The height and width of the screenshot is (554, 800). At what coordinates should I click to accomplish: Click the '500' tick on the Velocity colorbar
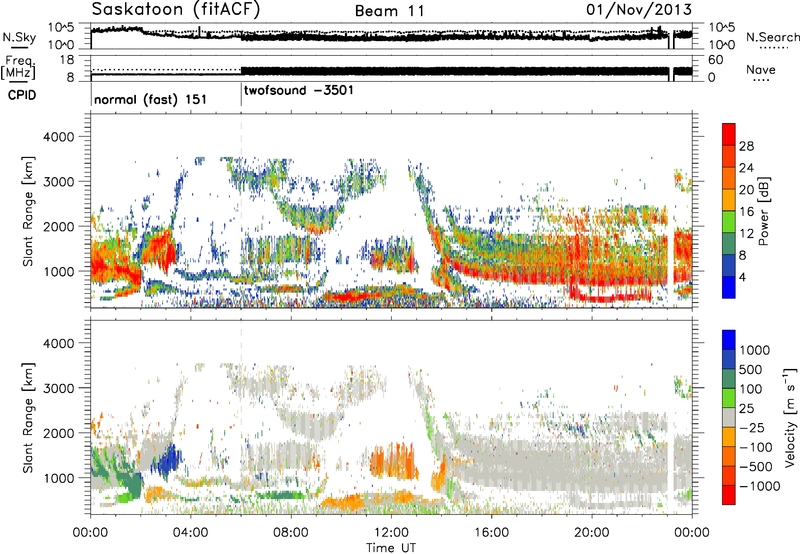tap(750, 370)
